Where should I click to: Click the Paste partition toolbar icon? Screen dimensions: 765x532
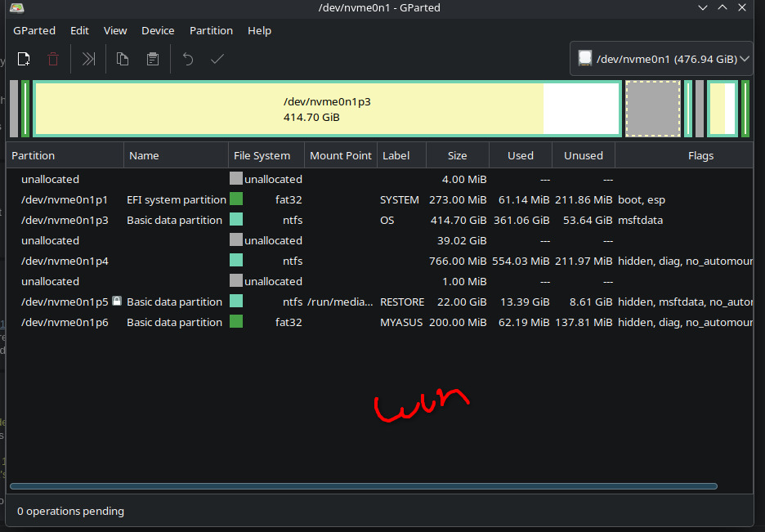pos(153,59)
